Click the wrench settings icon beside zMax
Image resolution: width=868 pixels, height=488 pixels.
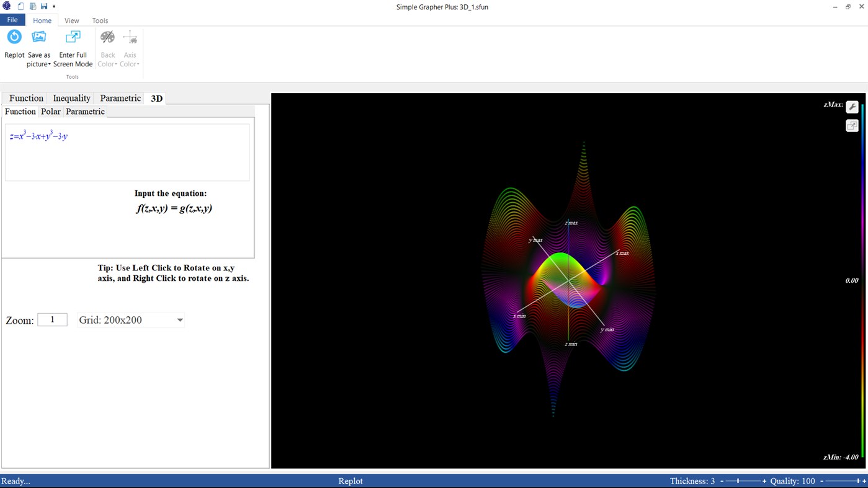tap(852, 106)
